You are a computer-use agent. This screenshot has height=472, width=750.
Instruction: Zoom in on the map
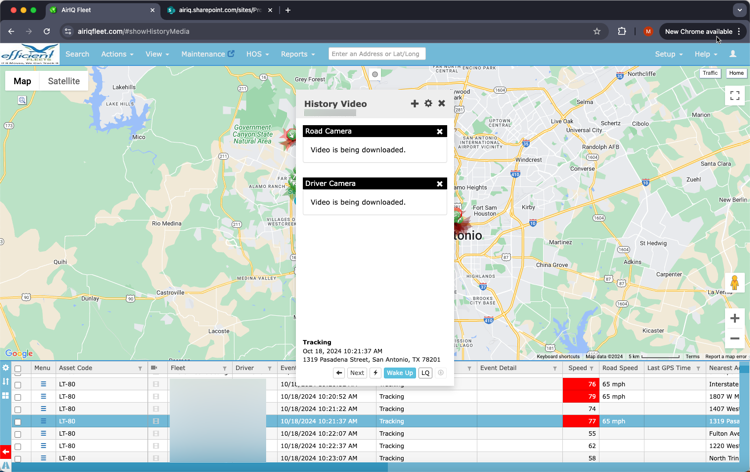[735, 318]
